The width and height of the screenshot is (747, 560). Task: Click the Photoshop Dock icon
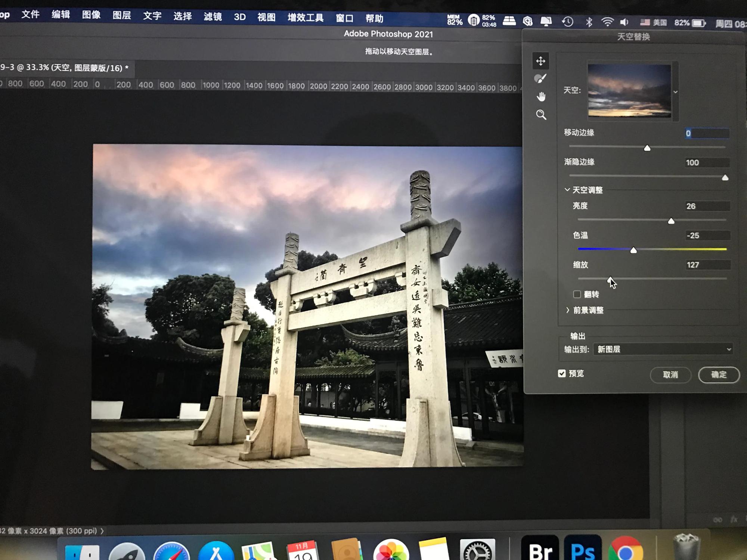coord(583,548)
